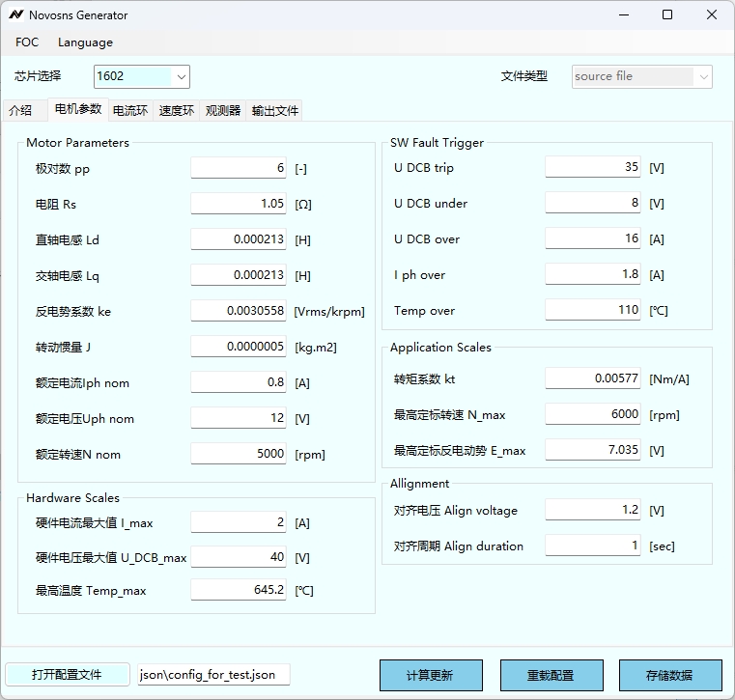This screenshot has width=735, height=700.
Task: Open the FOC menu
Action: tap(27, 42)
